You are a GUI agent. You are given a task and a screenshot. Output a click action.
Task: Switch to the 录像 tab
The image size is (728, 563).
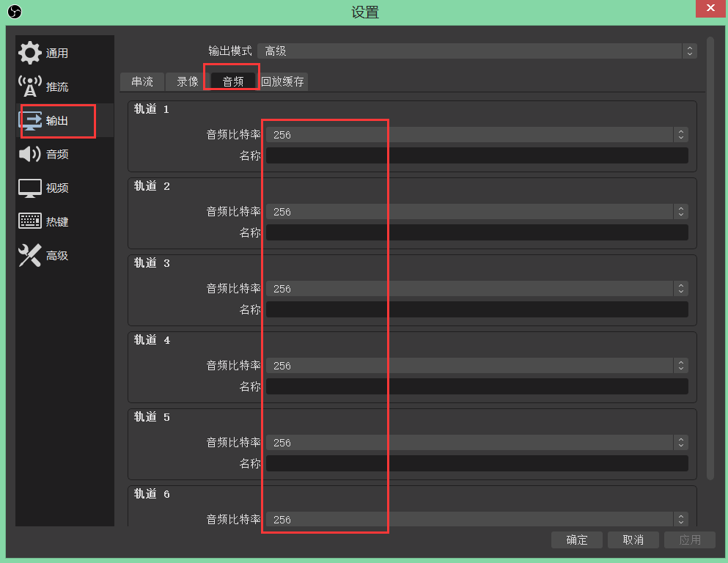(x=188, y=81)
